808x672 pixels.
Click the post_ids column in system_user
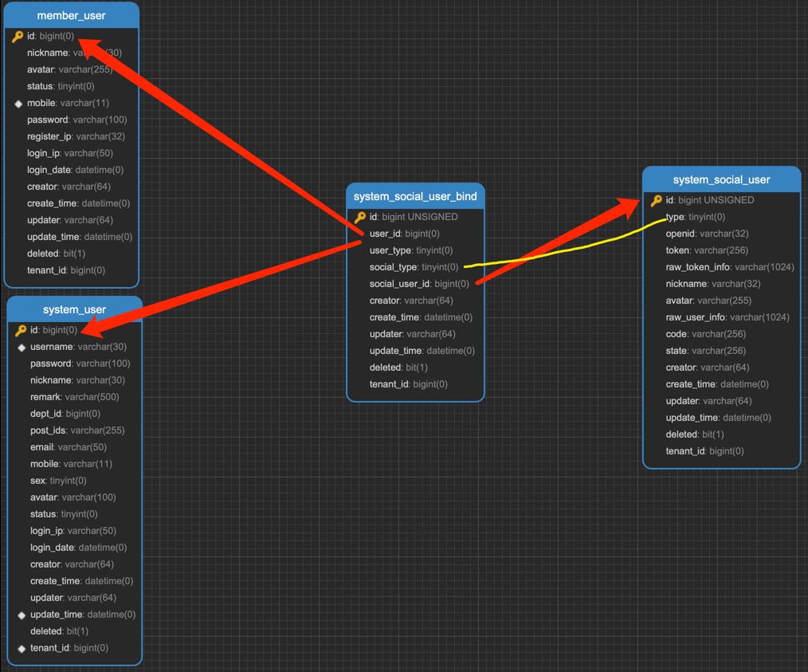click(x=76, y=430)
